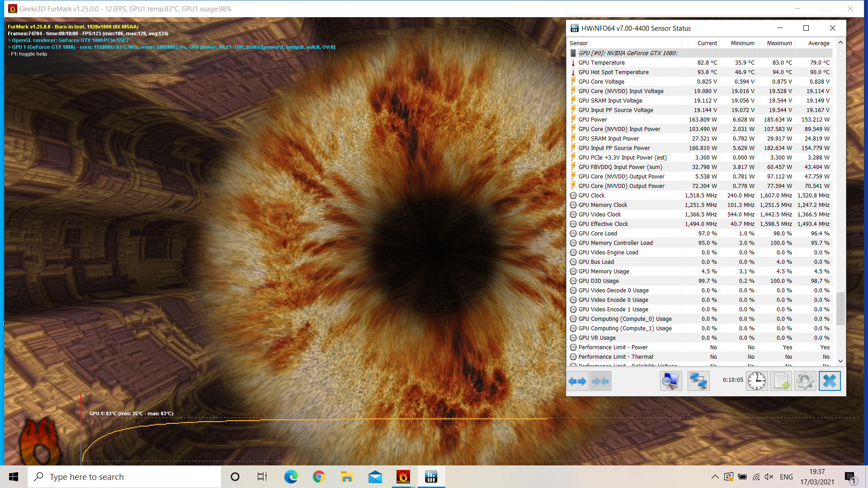Select the GPU Temperature row
The height and width of the screenshot is (488, 868).
tap(700, 63)
